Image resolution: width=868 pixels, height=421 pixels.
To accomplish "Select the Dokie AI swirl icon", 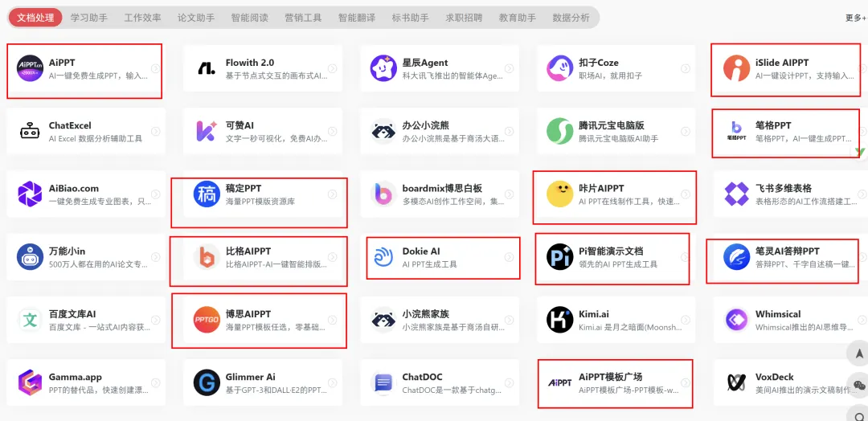I will [383, 257].
